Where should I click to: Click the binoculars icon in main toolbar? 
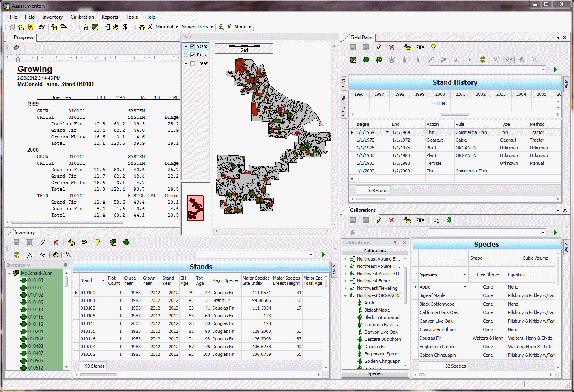(x=42, y=27)
